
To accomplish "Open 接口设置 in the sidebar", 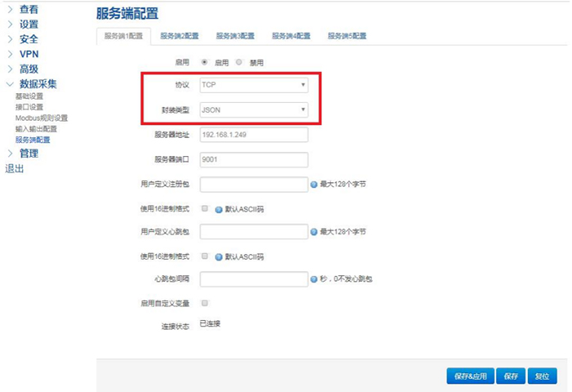I will pyautogui.click(x=29, y=107).
